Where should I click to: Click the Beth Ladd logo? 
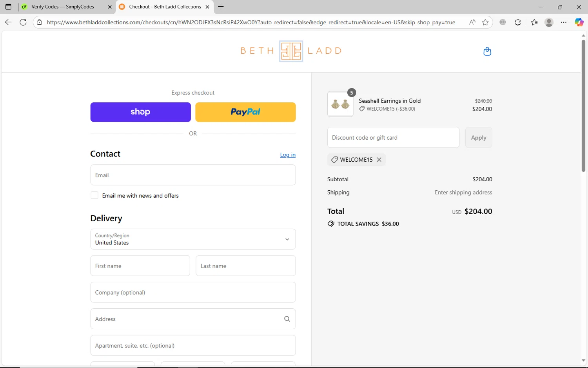tap(291, 51)
